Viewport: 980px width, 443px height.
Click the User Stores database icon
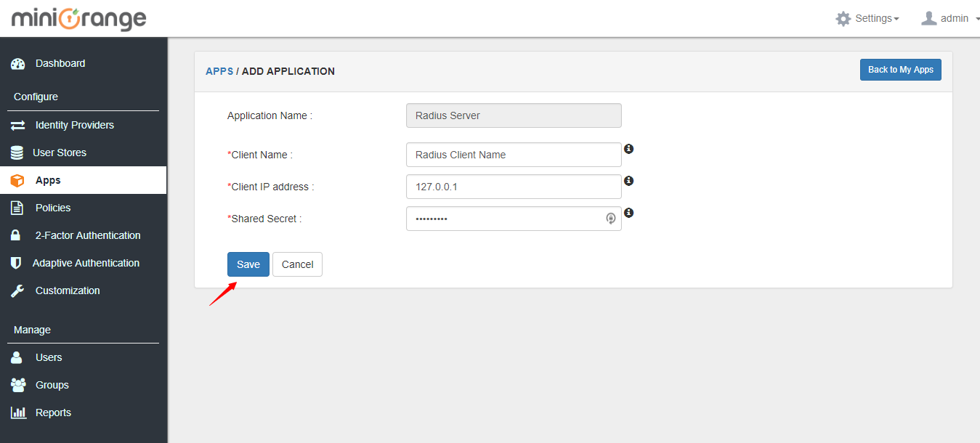(17, 153)
